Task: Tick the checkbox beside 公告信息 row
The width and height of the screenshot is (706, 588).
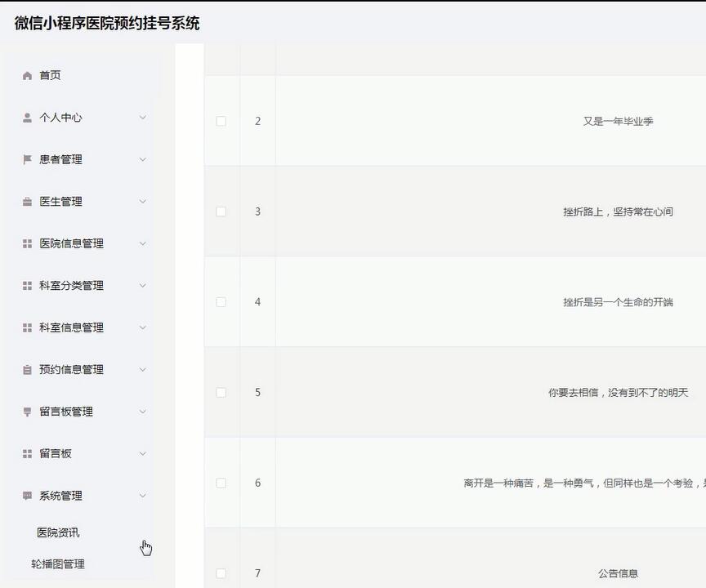Action: coord(221,573)
